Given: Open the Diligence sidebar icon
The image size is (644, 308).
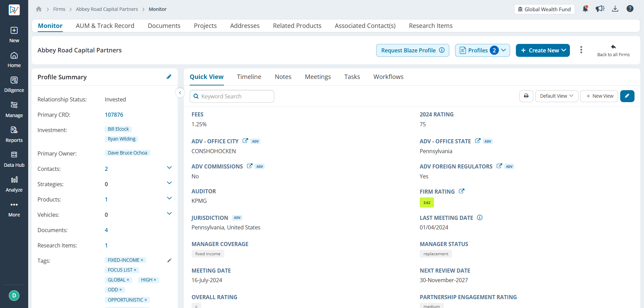Looking at the screenshot, I should click(14, 84).
